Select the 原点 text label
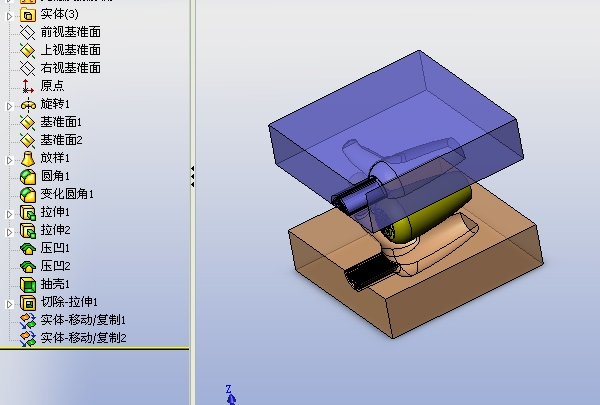The width and height of the screenshot is (600, 405). 52,86
